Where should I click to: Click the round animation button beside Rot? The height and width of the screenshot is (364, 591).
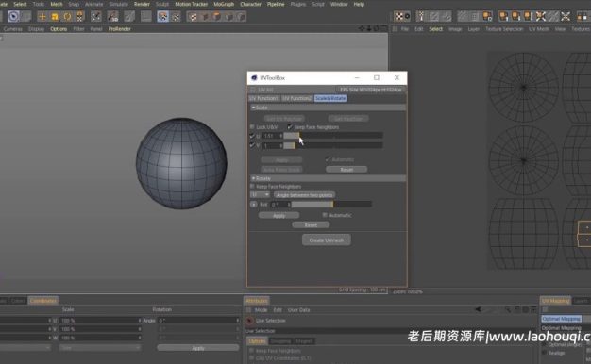click(254, 205)
